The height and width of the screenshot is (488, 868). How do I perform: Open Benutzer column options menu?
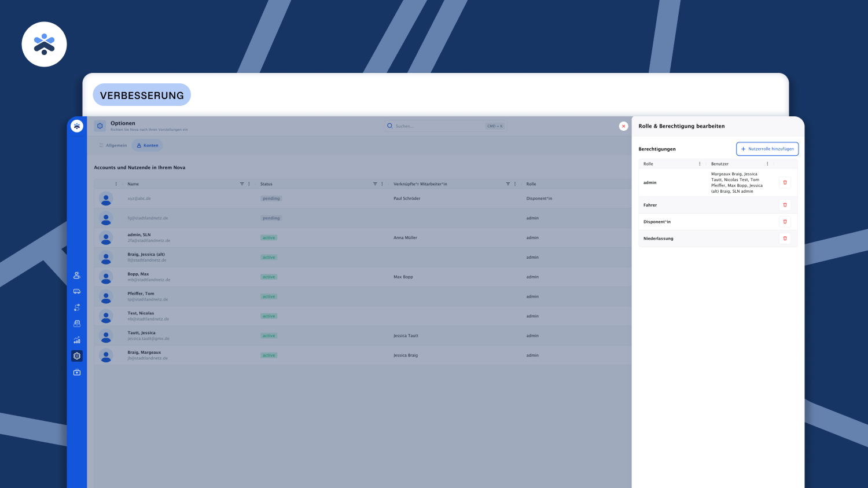(x=767, y=164)
